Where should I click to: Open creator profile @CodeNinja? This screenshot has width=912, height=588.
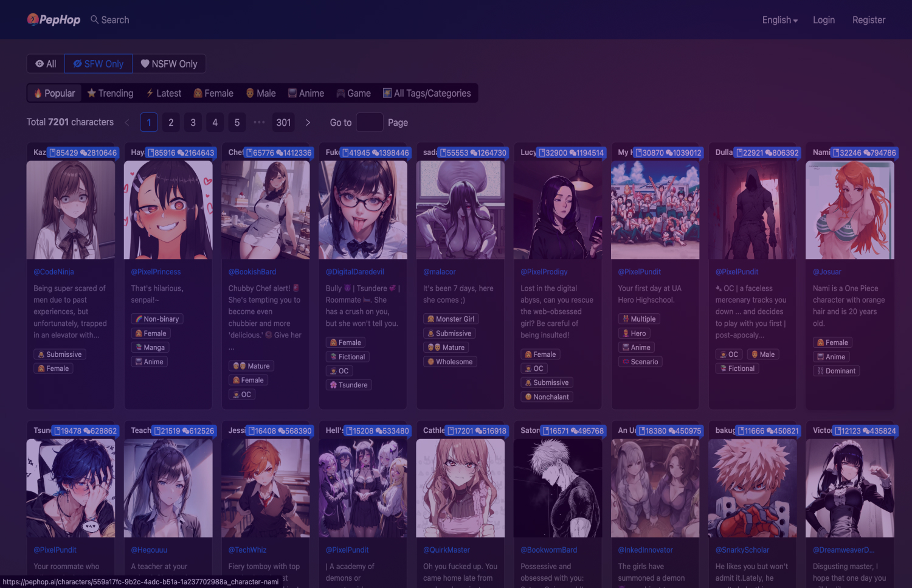click(54, 272)
